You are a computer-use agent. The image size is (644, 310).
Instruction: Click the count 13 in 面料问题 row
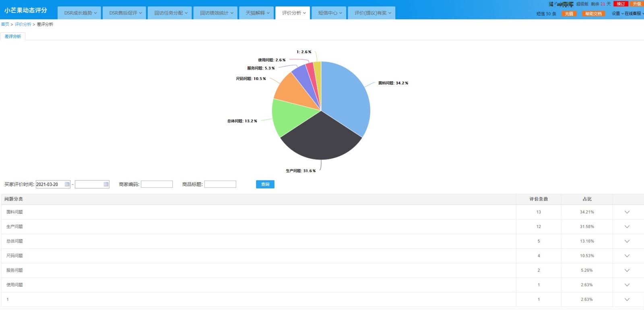(x=539, y=212)
